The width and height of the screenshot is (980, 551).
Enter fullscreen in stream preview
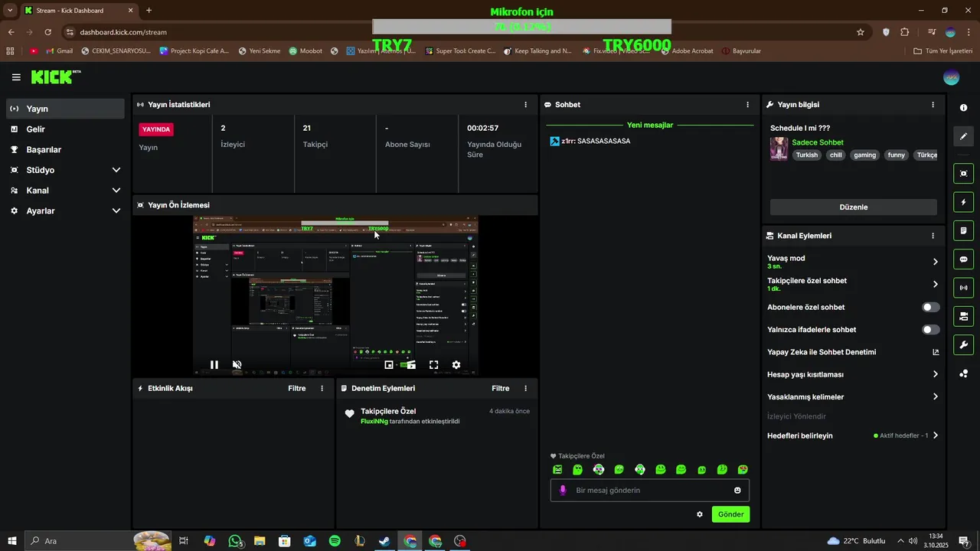(433, 365)
